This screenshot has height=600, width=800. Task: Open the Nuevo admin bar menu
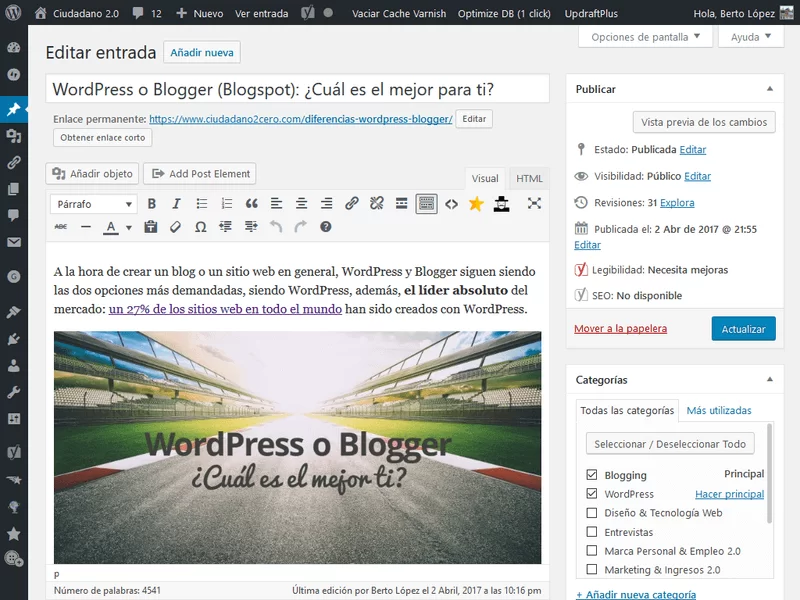pos(199,13)
